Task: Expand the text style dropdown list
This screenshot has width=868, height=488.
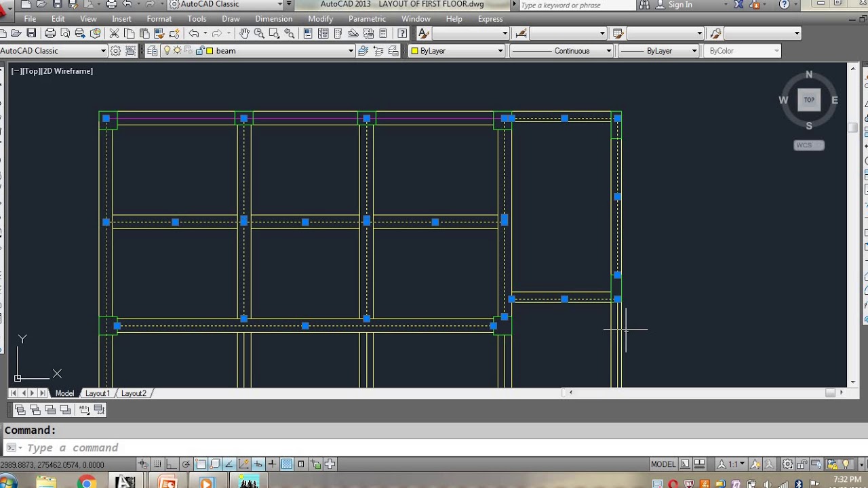Action: [x=505, y=33]
